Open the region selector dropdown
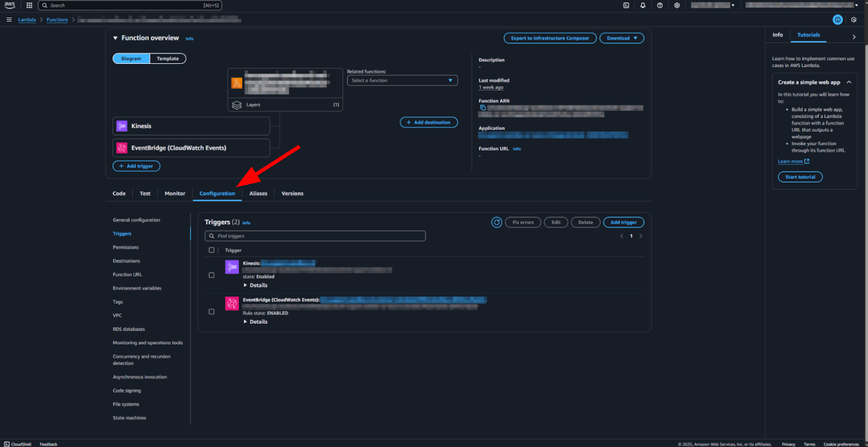This screenshot has width=868, height=447. point(713,5)
